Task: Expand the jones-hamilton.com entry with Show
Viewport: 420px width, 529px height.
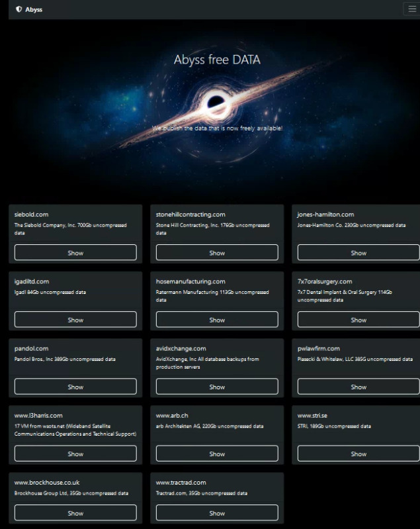Action: point(358,252)
